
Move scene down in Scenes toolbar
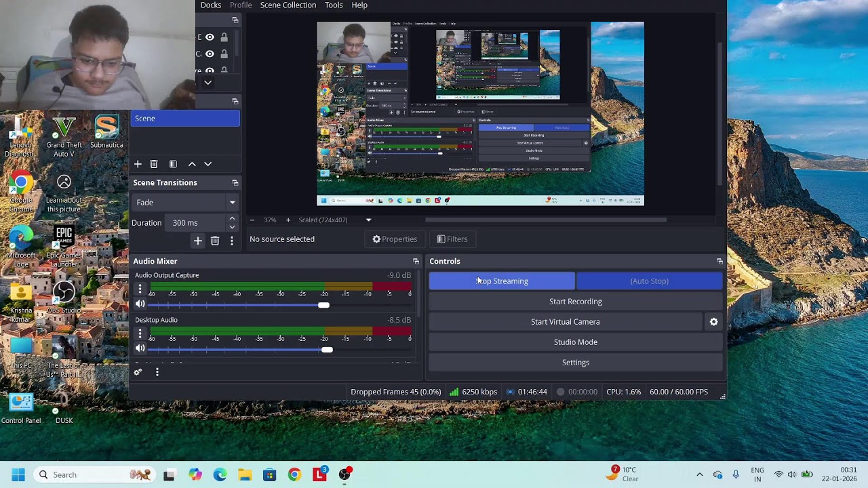point(208,164)
